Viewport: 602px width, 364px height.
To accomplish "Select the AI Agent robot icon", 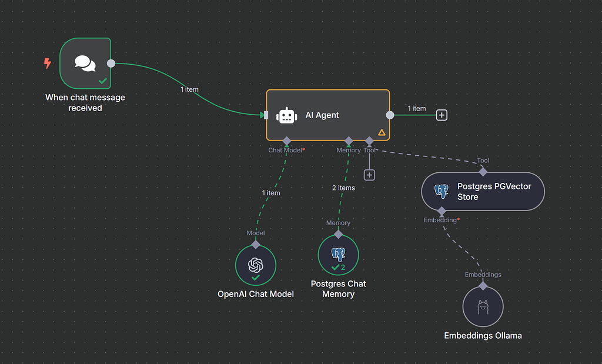I will pos(286,115).
